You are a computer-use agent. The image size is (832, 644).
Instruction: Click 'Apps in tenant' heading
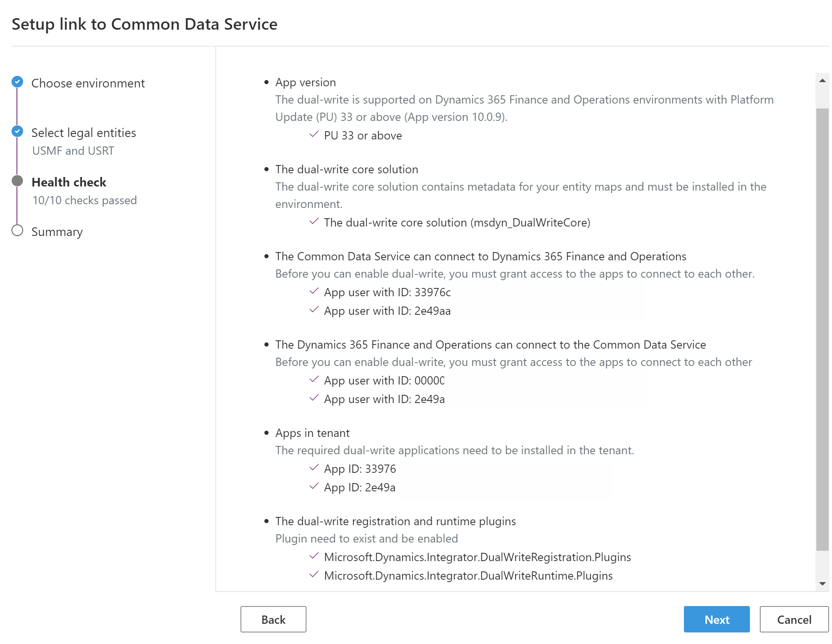pos(312,433)
